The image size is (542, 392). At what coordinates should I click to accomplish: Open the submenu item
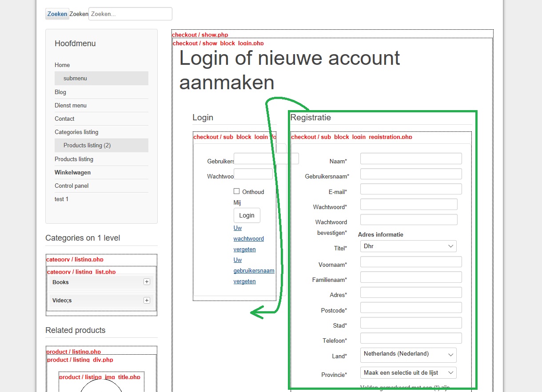(101, 78)
